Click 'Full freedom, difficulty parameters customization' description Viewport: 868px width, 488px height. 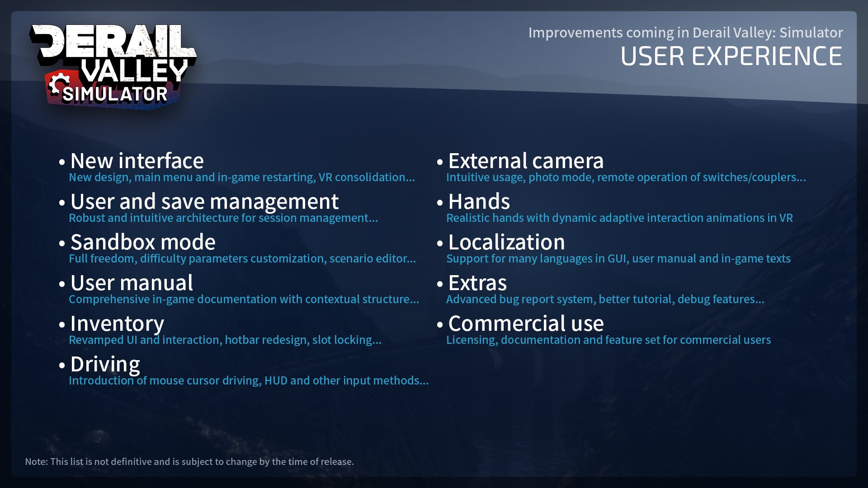(242, 258)
